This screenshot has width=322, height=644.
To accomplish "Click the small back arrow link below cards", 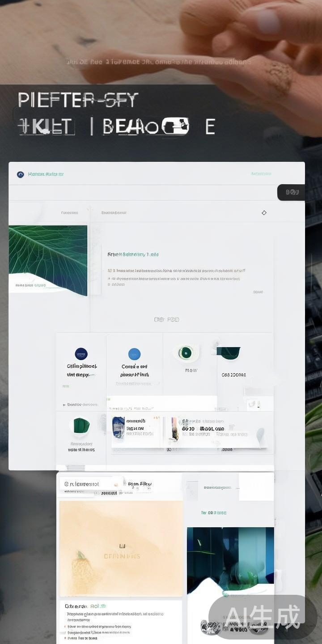I will [80, 405].
